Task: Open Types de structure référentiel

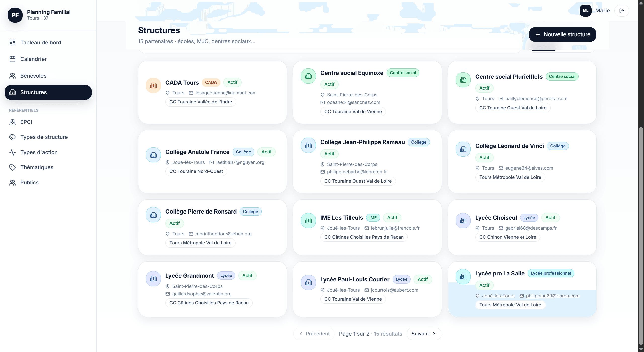Action: click(48, 137)
